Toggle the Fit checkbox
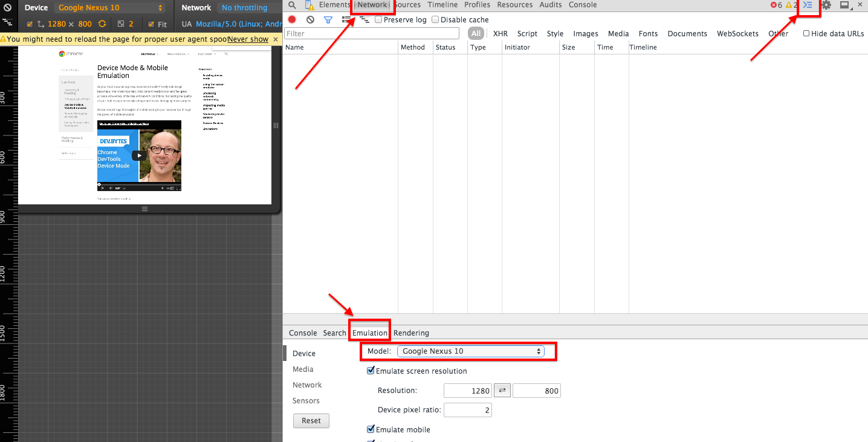The height and width of the screenshot is (442, 868). tap(151, 24)
